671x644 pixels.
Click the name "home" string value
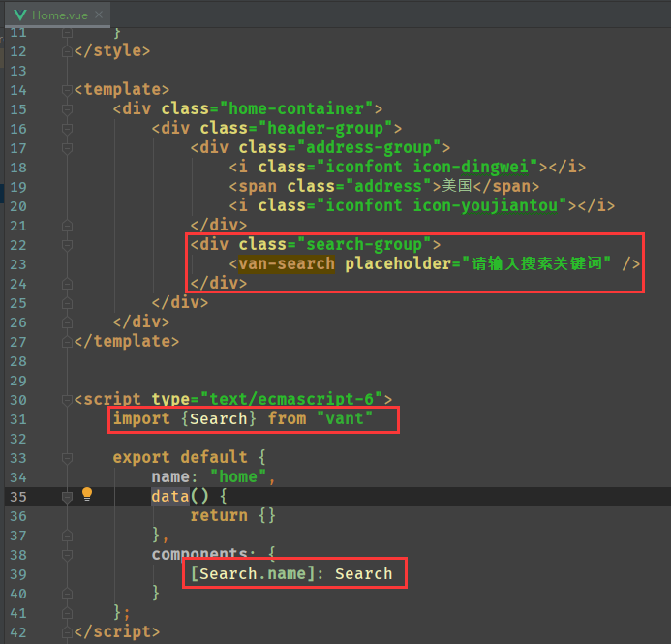click(238, 476)
